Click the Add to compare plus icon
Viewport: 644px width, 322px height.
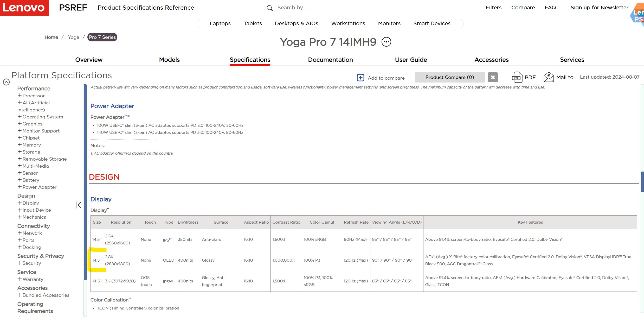[360, 78]
